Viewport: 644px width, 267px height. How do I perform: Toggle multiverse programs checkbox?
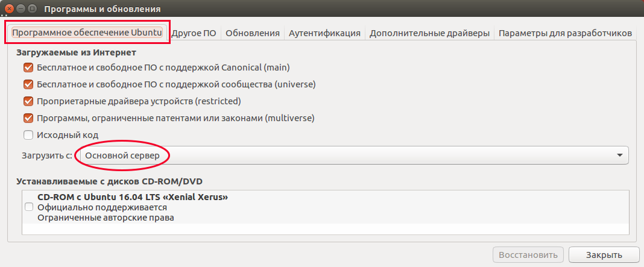coord(28,118)
